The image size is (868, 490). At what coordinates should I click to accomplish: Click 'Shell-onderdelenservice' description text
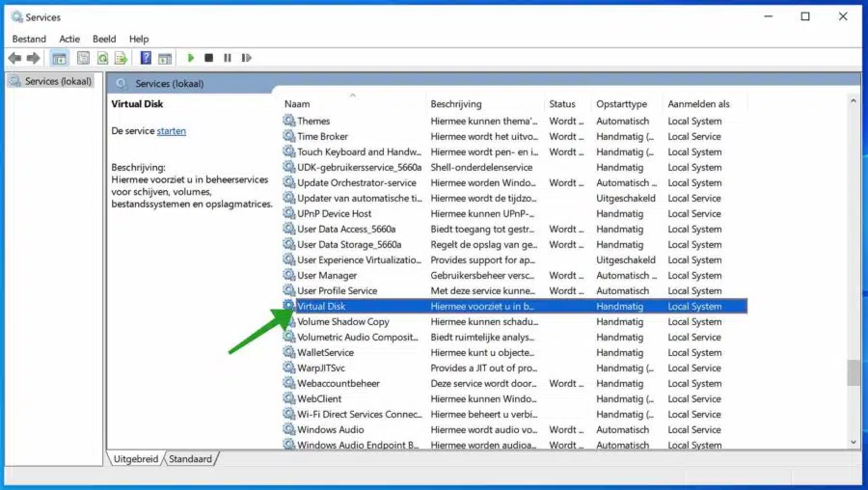pos(481,167)
